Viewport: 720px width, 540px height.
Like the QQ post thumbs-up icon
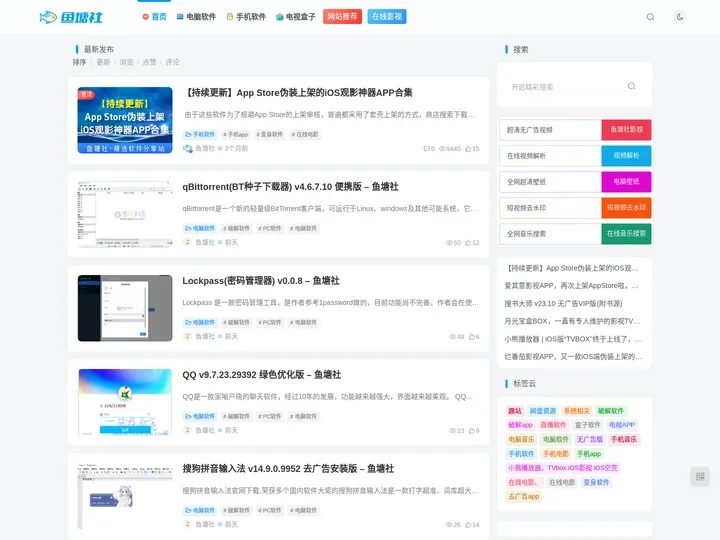pyautogui.click(x=471, y=431)
